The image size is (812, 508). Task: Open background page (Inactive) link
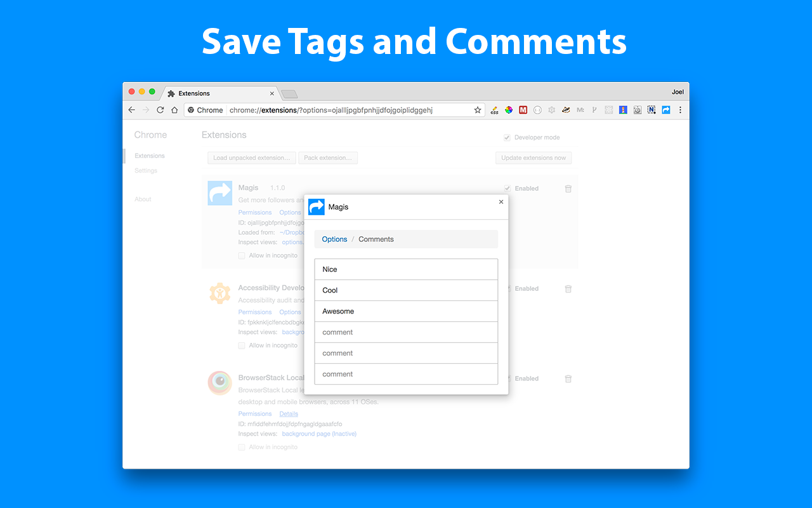coord(319,434)
